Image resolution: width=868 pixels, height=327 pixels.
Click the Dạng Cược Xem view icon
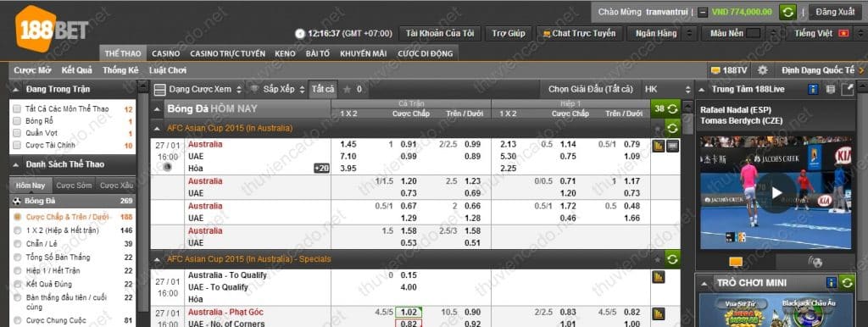(159, 90)
